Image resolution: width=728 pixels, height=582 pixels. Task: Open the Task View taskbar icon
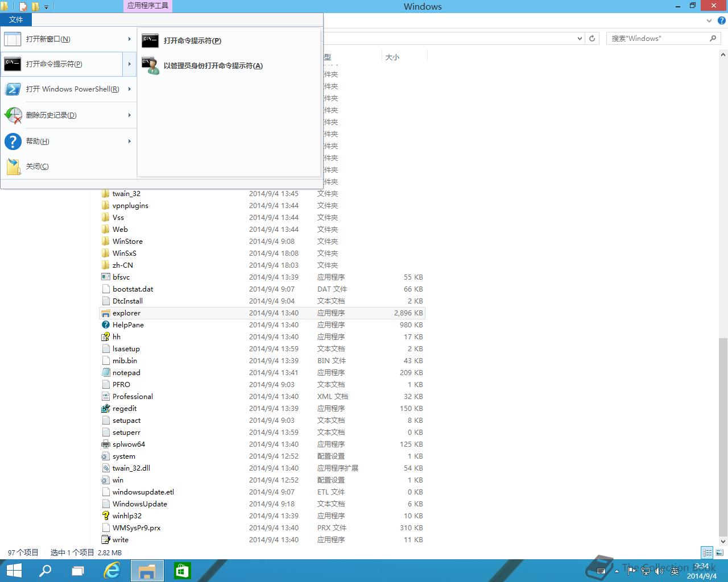coord(78,571)
